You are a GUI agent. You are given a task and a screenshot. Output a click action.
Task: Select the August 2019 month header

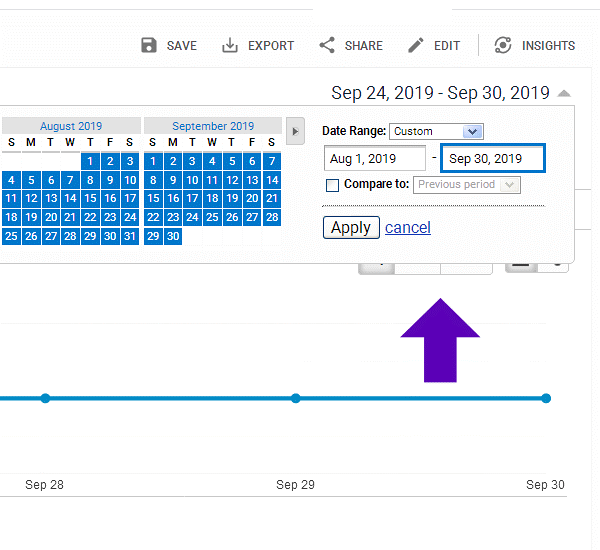pos(71,126)
